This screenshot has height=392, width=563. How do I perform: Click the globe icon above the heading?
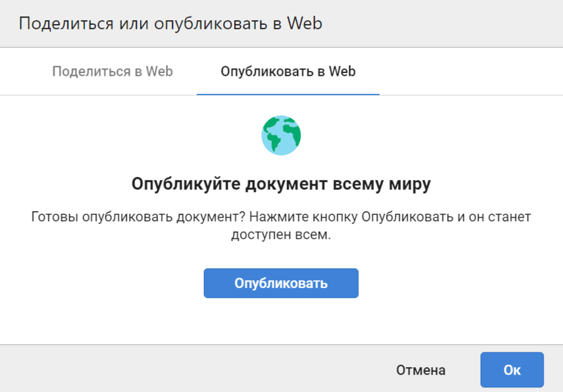pyautogui.click(x=281, y=135)
